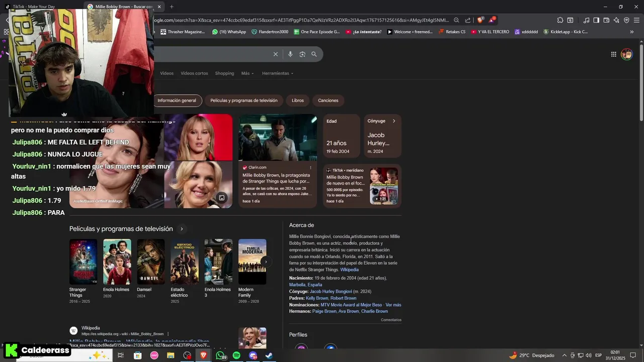Open Brave Leo AI sparkle icon
Screen dimensions: 644x362
[x=616, y=20]
